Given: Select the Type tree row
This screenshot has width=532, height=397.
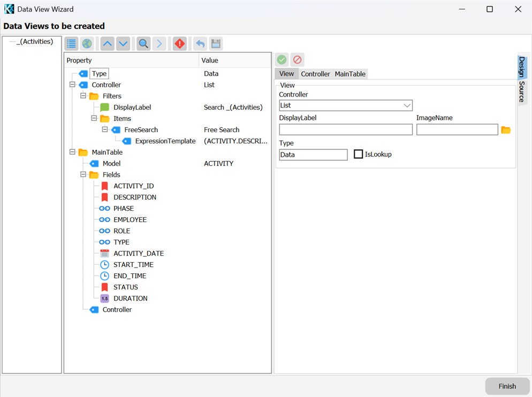Looking at the screenshot, I should click(x=99, y=74).
